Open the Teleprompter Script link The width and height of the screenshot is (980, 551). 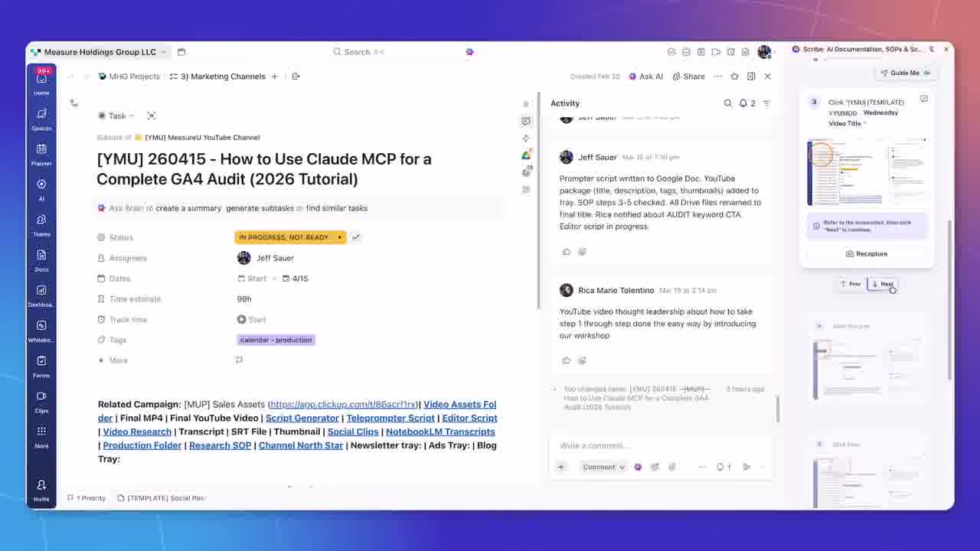390,418
